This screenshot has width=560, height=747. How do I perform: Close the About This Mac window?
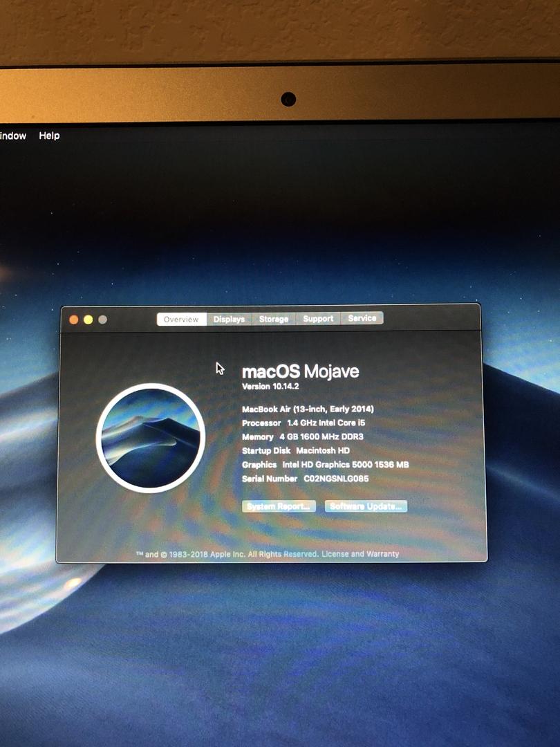pos(74,320)
